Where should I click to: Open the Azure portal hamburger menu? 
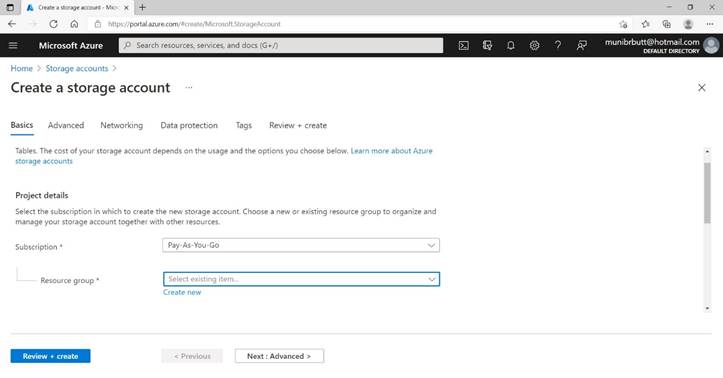point(13,45)
